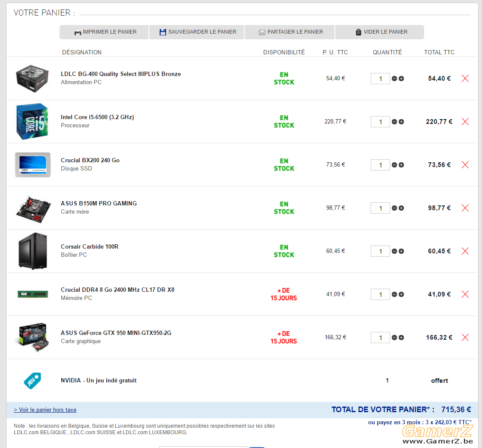This screenshot has height=448, width=482.
Task: Remove Intel Core i5-6500 with red X
Action: [x=465, y=121]
